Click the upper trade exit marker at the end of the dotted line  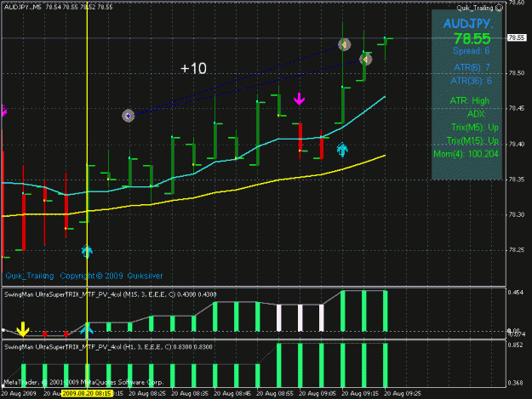345,44
